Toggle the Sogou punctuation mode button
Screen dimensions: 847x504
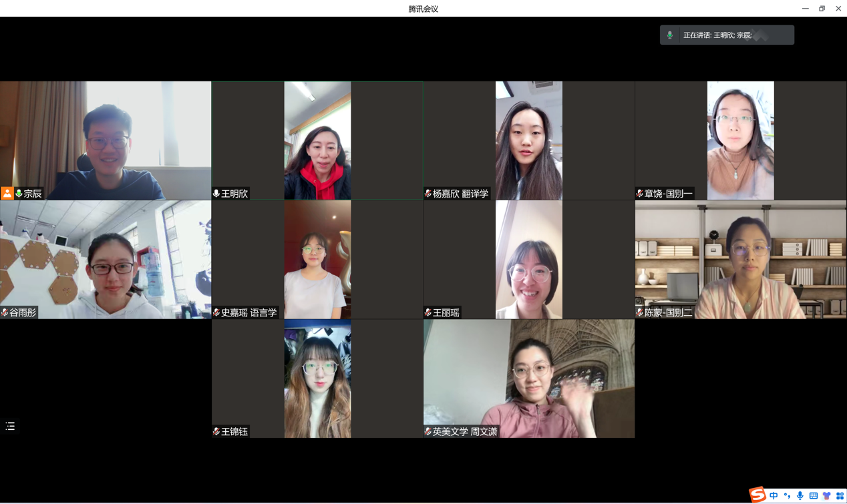787,496
